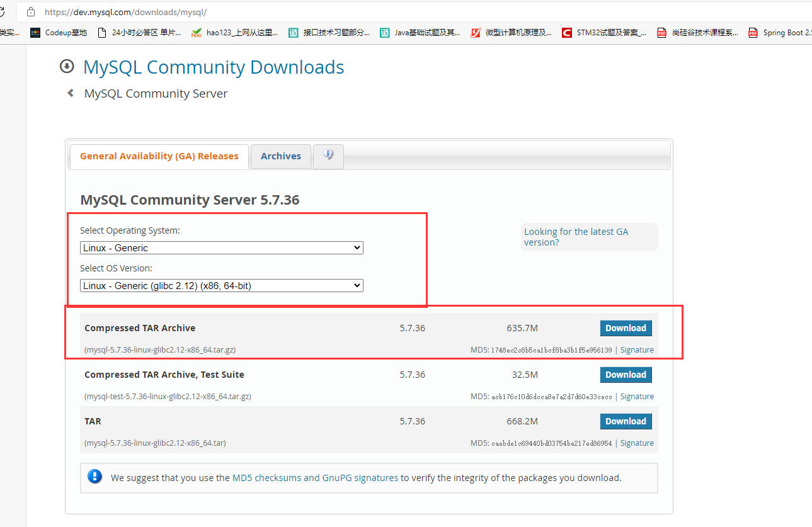Switch to the Archives tab
This screenshot has width=812, height=527.
tap(281, 156)
